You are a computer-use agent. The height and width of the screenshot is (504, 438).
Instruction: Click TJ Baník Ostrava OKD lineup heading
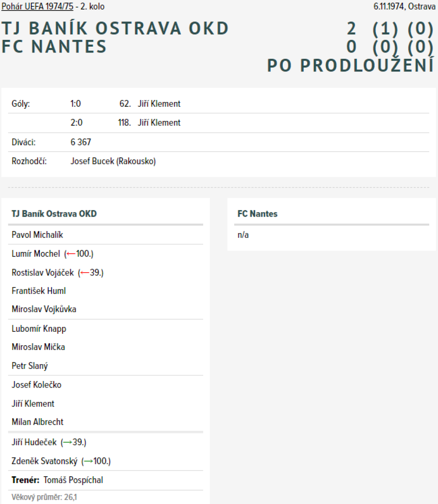pyautogui.click(x=54, y=214)
